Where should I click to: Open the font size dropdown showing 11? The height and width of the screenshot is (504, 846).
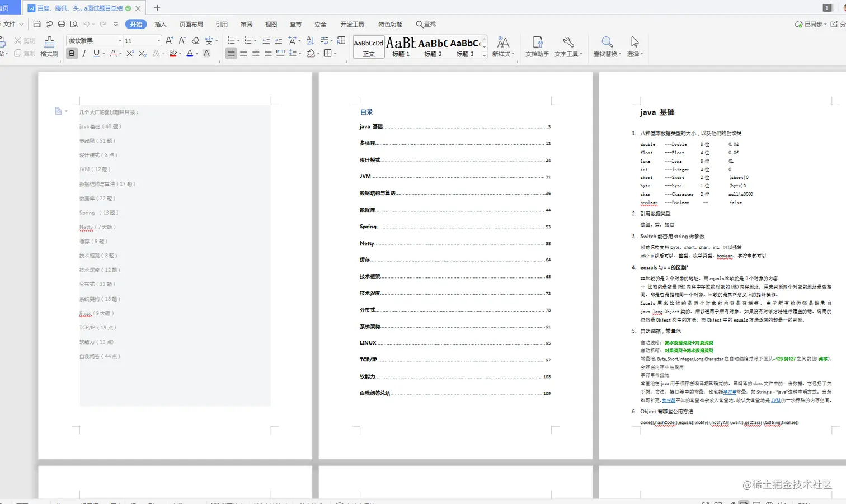point(159,40)
